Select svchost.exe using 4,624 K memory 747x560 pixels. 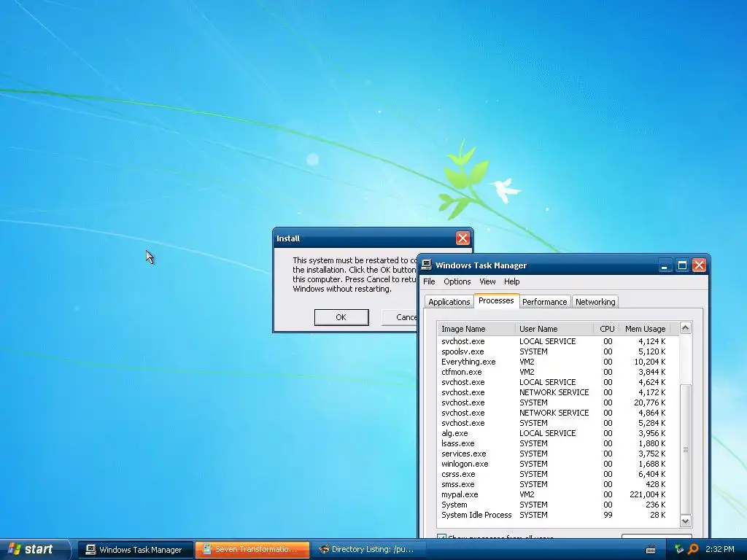(557, 382)
